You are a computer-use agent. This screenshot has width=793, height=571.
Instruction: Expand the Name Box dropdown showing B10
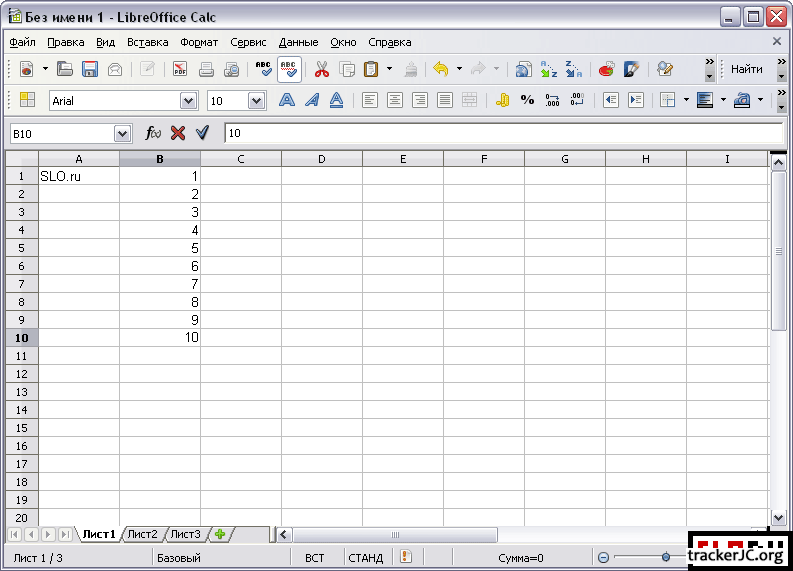tap(123, 133)
